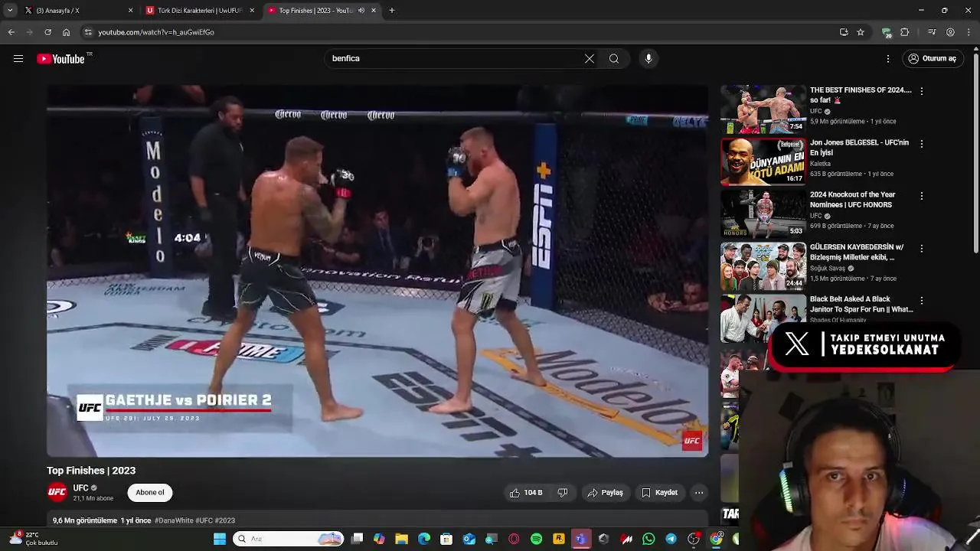
Task: Share the video via Paylaş button
Action: pyautogui.click(x=605, y=493)
